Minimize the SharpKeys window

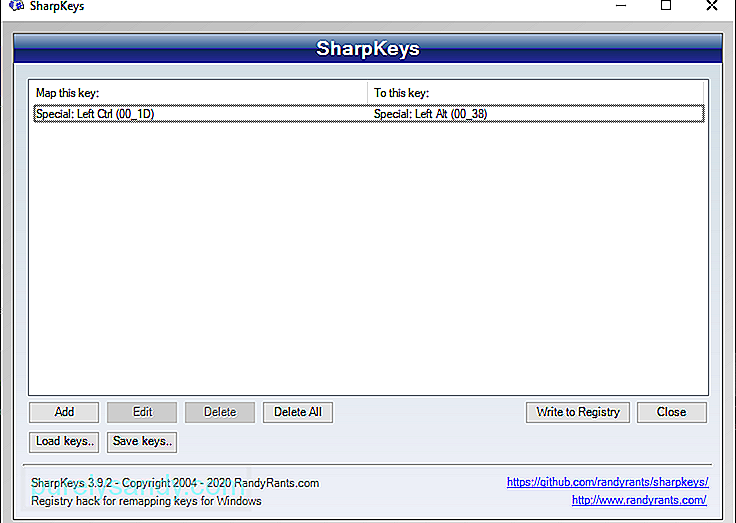pyautogui.click(x=621, y=6)
